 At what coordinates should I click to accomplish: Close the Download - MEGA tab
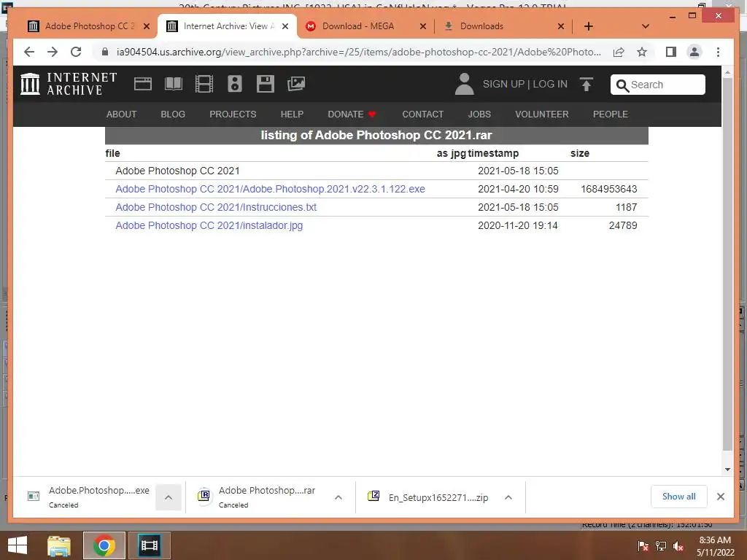click(x=422, y=26)
